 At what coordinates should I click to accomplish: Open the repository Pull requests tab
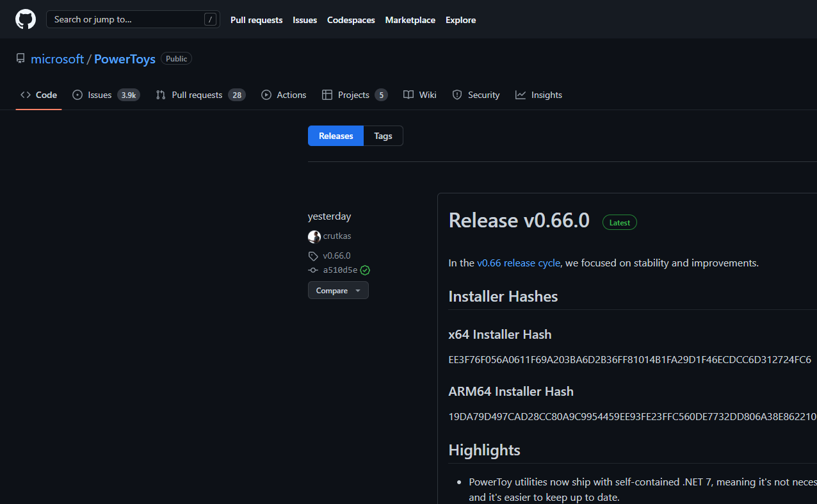coord(200,95)
